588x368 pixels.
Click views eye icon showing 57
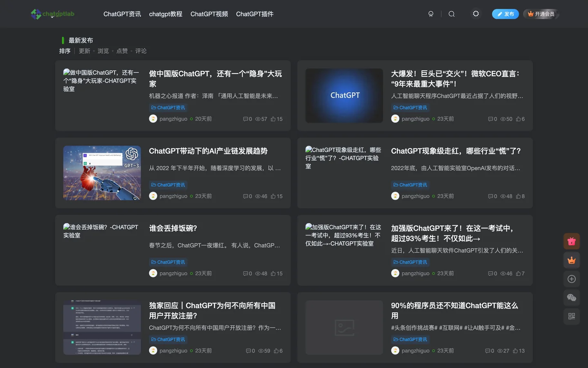click(x=258, y=119)
